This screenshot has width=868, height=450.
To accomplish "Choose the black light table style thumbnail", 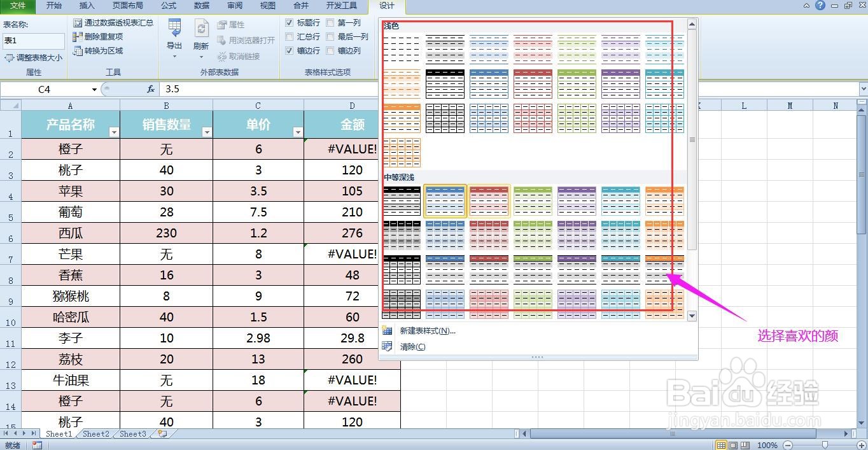I will coord(445,83).
